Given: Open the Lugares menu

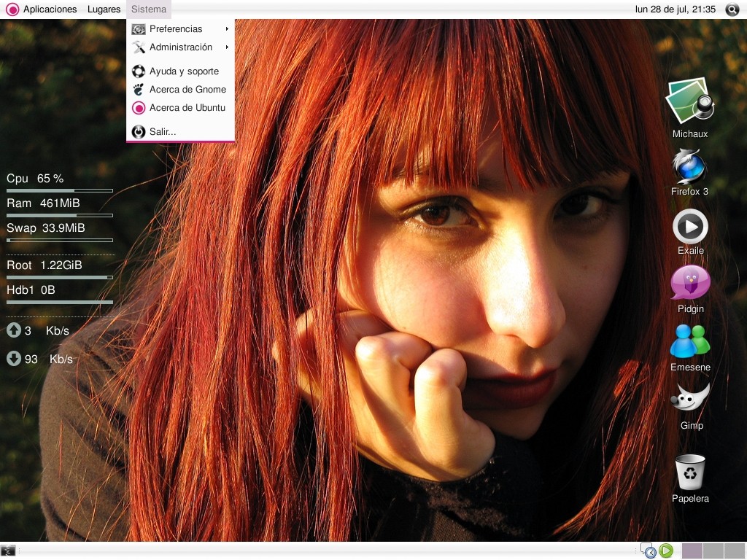Looking at the screenshot, I should click(x=104, y=9).
